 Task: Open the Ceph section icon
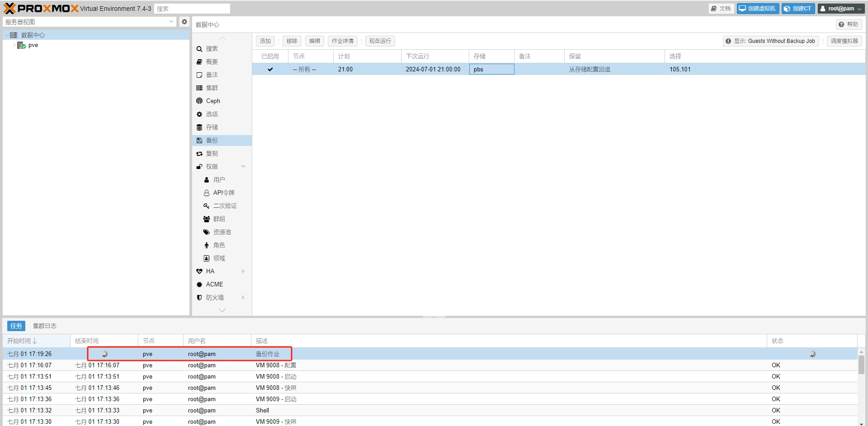coord(199,101)
